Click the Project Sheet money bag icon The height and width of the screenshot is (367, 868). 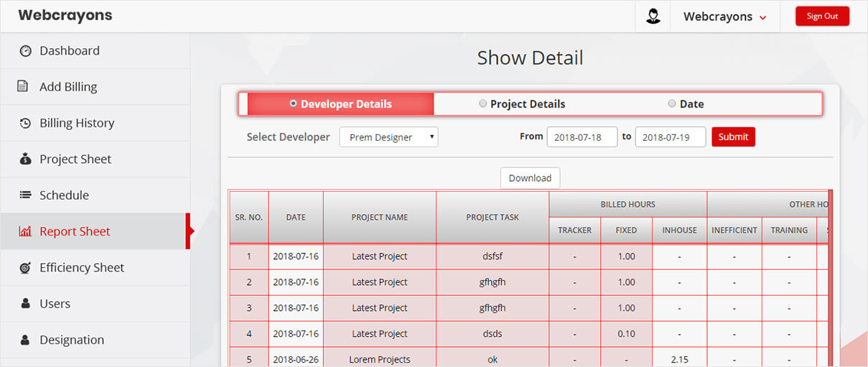pyautogui.click(x=25, y=159)
